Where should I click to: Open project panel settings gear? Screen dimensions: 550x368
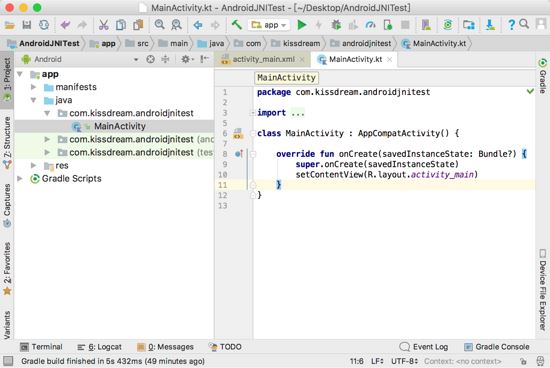[x=187, y=59]
